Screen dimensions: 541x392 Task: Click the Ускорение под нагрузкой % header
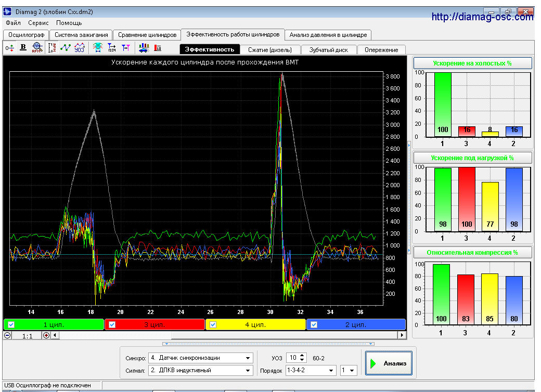(472, 158)
